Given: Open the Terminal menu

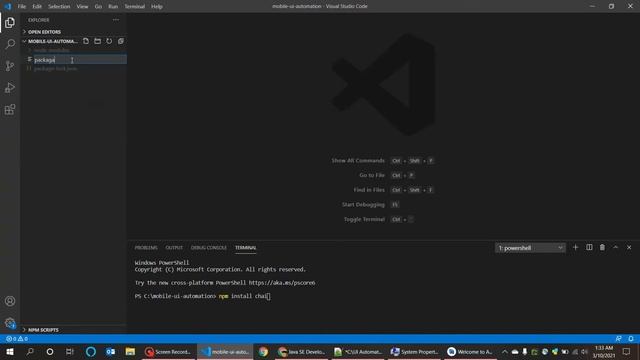Looking at the screenshot, I should click(135, 7).
